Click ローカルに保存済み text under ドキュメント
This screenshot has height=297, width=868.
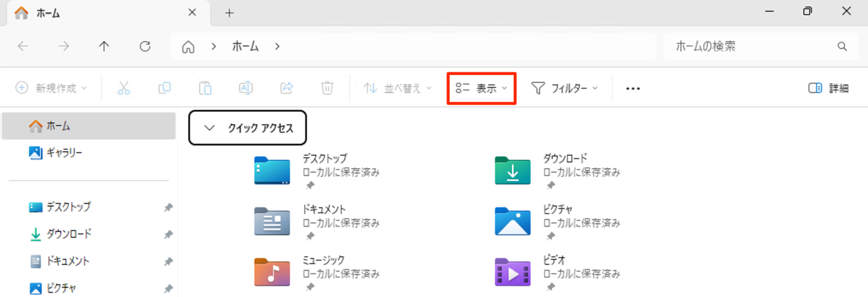341,223
